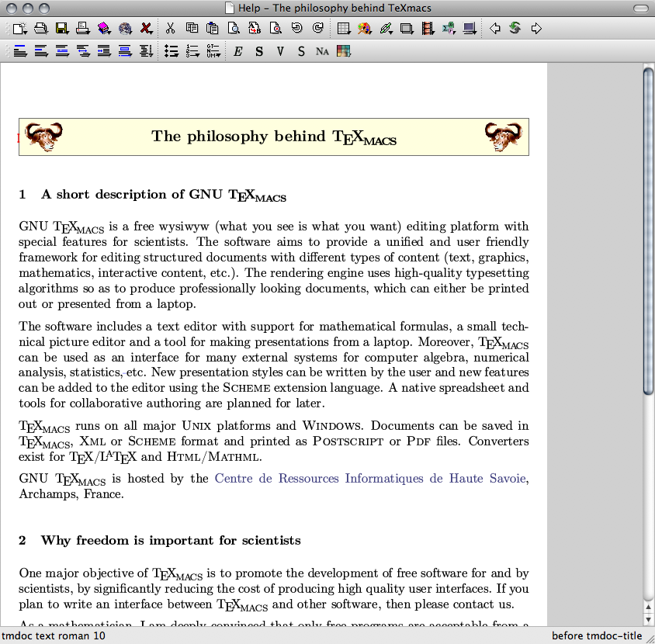Open the GNU description list icon
This screenshot has width=655, height=644.
coord(213,51)
